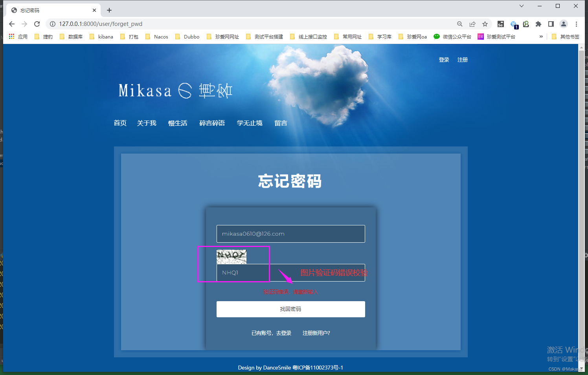Screen dimensions: 588x375
Task: Open the Extensions puzzle menu
Action: 538,24
